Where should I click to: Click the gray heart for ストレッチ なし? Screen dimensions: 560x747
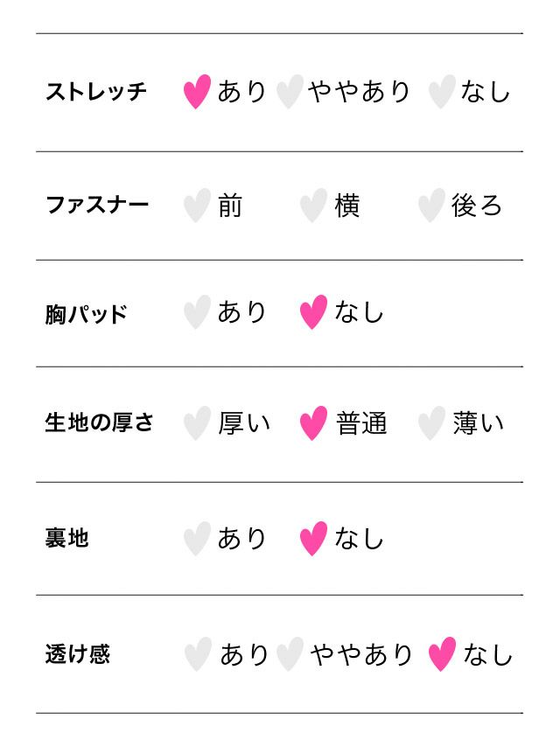pyautogui.click(x=442, y=92)
